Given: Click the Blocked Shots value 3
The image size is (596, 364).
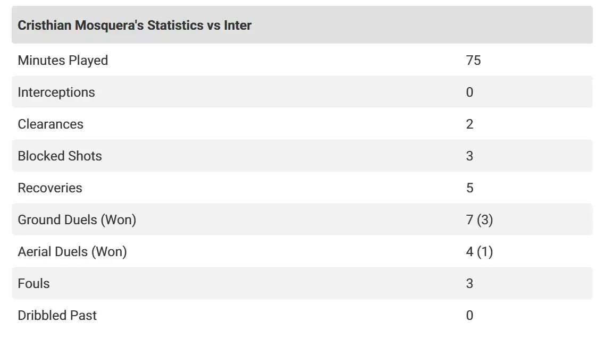Looking at the screenshot, I should click(x=469, y=156).
